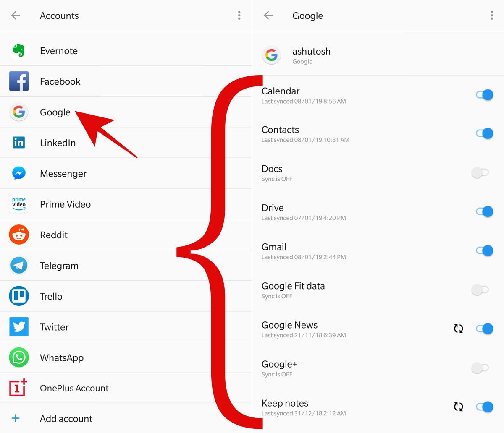This screenshot has height=433, width=504.
Task: Open the Reddit alien icon
Action: tap(19, 235)
